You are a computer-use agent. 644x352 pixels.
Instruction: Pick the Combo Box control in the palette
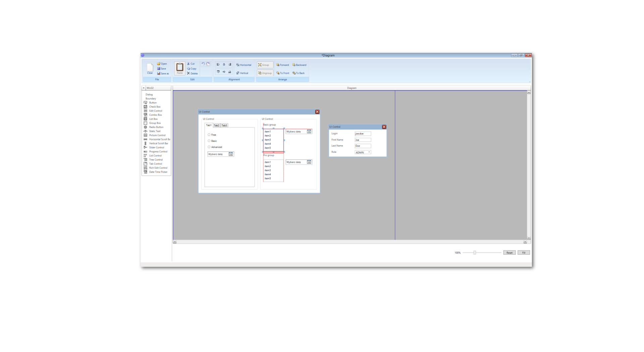[155, 115]
